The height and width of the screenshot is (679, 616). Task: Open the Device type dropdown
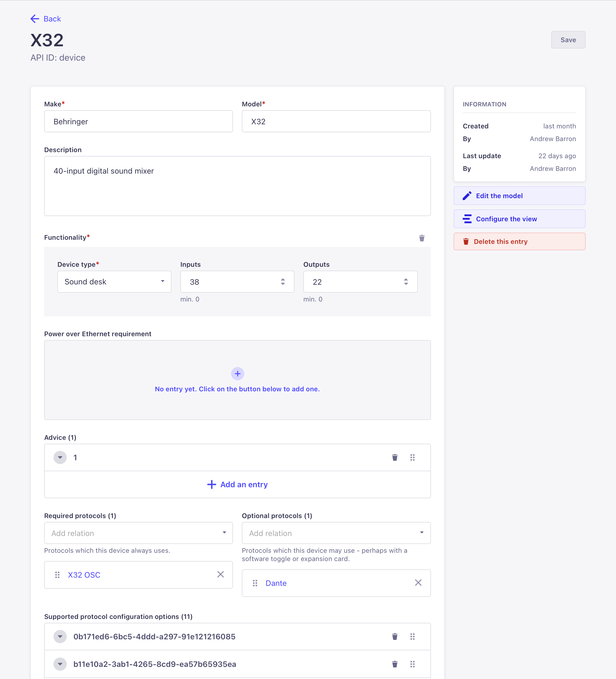tap(114, 282)
